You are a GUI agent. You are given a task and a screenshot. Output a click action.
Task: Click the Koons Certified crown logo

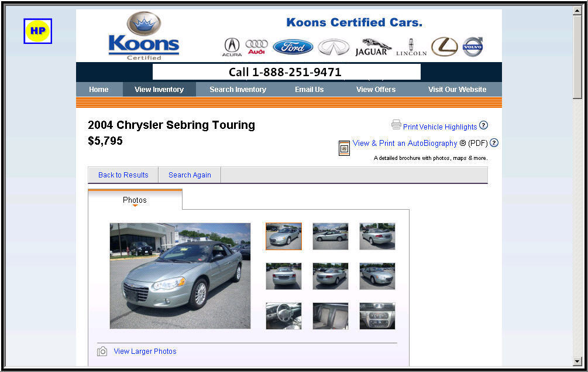144,36
